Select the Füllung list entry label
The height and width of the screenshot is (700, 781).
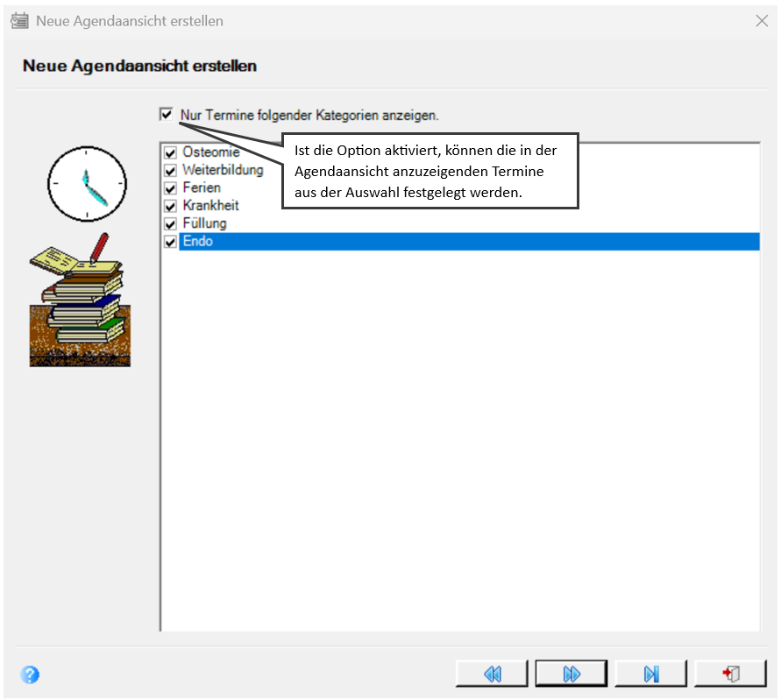click(x=205, y=223)
